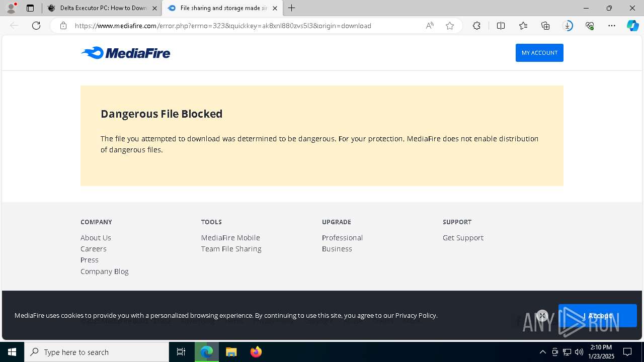The height and width of the screenshot is (362, 644).
Task: Open the Collections icon
Action: tap(545, 26)
